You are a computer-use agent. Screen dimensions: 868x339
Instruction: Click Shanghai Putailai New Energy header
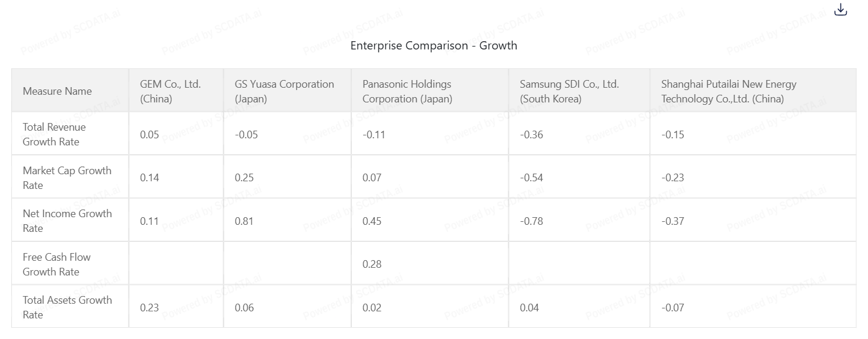(x=729, y=91)
